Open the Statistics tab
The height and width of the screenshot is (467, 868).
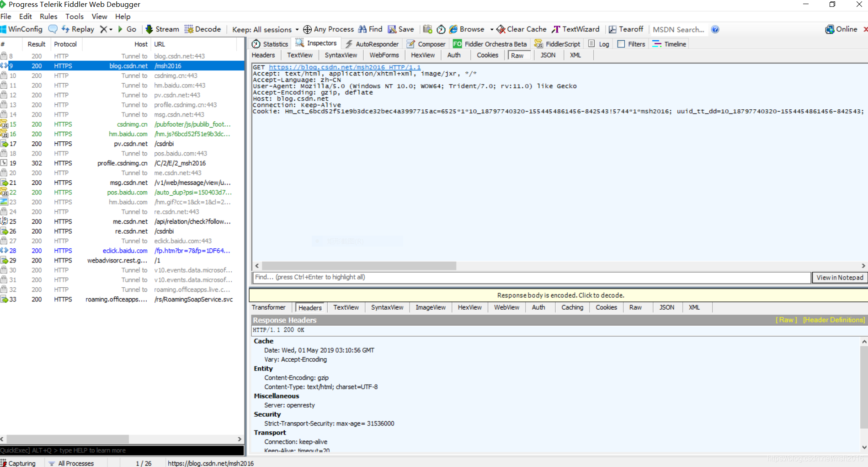tap(270, 44)
